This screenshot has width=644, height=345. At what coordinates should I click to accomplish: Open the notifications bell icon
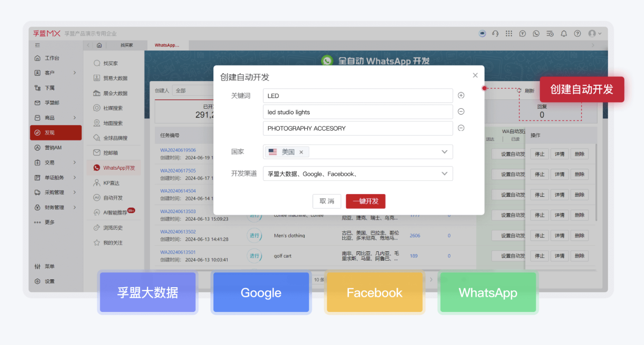tap(563, 33)
